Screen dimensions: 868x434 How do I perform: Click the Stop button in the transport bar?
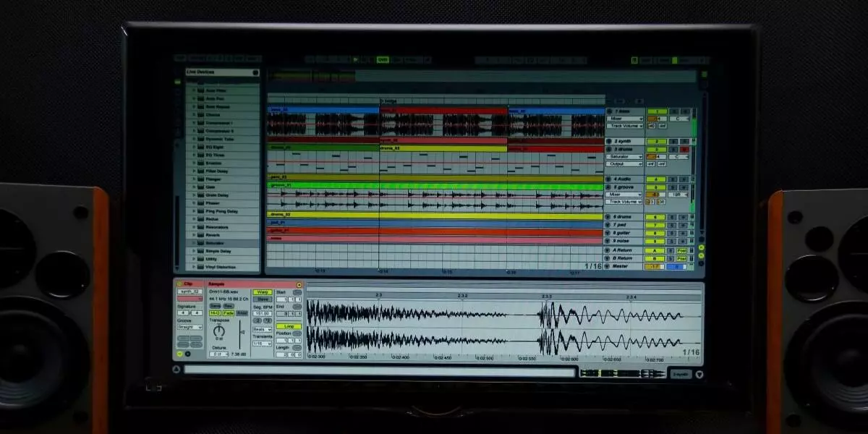click(x=363, y=58)
